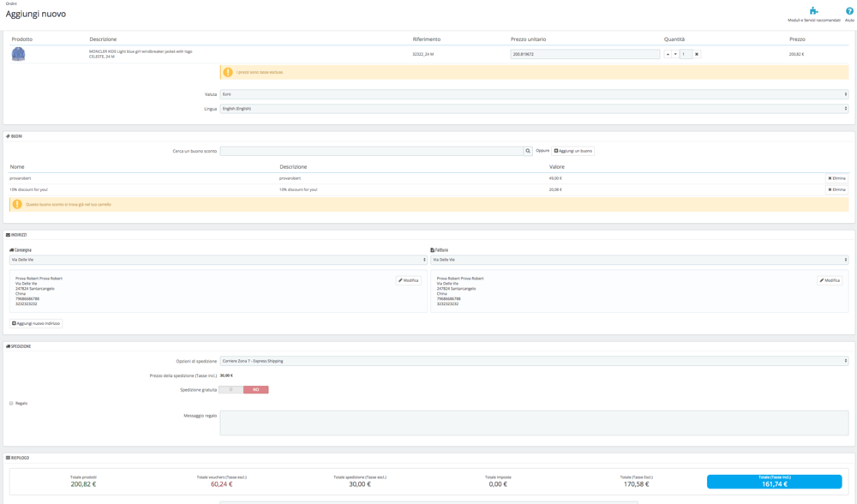
Task: Open the Fattura address dropdown
Action: click(639, 260)
